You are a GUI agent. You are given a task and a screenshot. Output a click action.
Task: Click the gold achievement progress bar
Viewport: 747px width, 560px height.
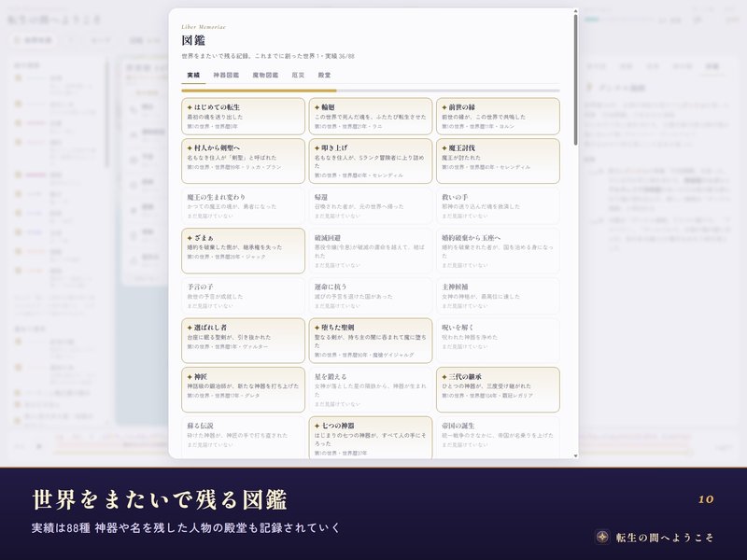tap(259, 91)
